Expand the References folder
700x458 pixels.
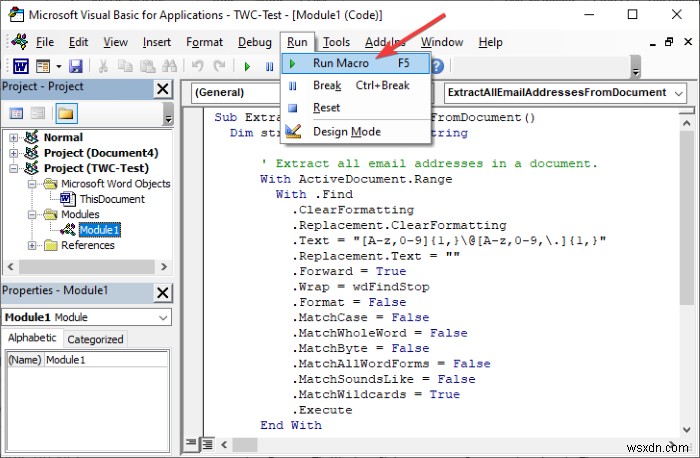click(x=32, y=246)
